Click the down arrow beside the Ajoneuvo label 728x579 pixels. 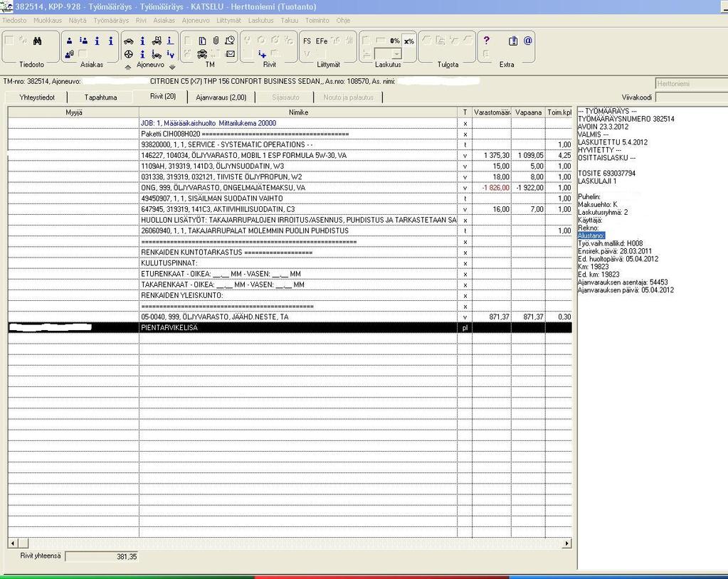click(172, 68)
